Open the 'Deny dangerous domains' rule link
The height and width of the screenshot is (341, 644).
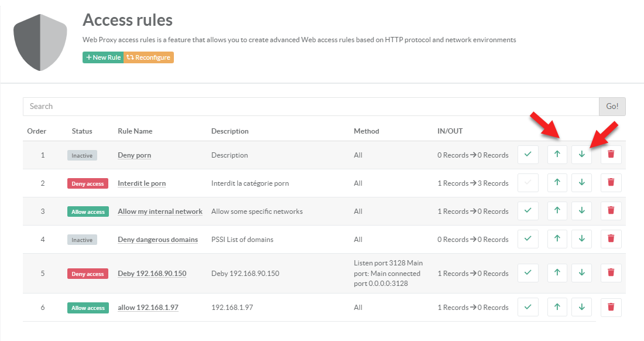pyautogui.click(x=157, y=240)
